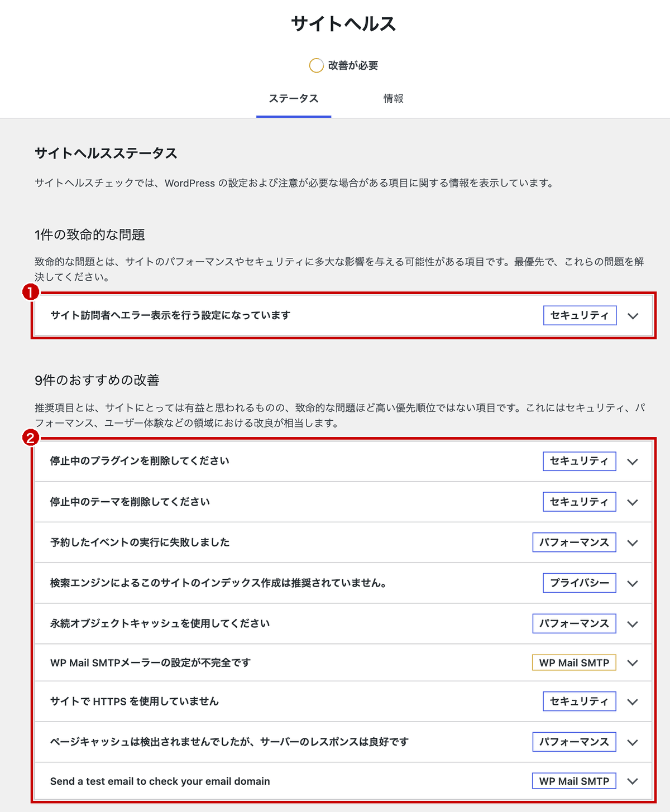Expand chevron for ページキャッシュ item
This screenshot has height=812, width=670.
tap(633, 742)
